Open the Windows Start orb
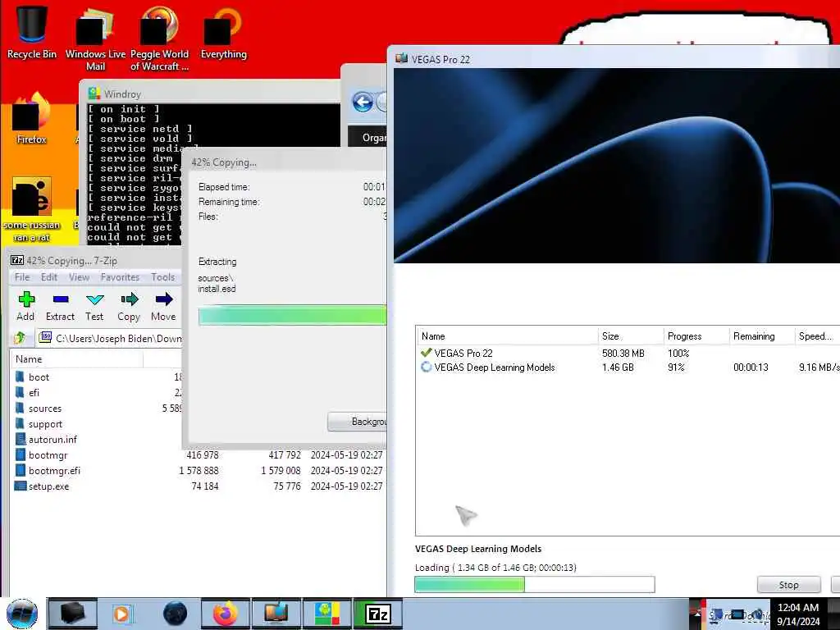 [22, 614]
